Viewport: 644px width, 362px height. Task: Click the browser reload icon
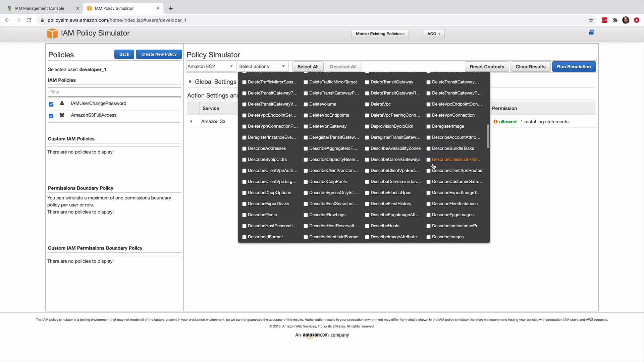point(29,20)
